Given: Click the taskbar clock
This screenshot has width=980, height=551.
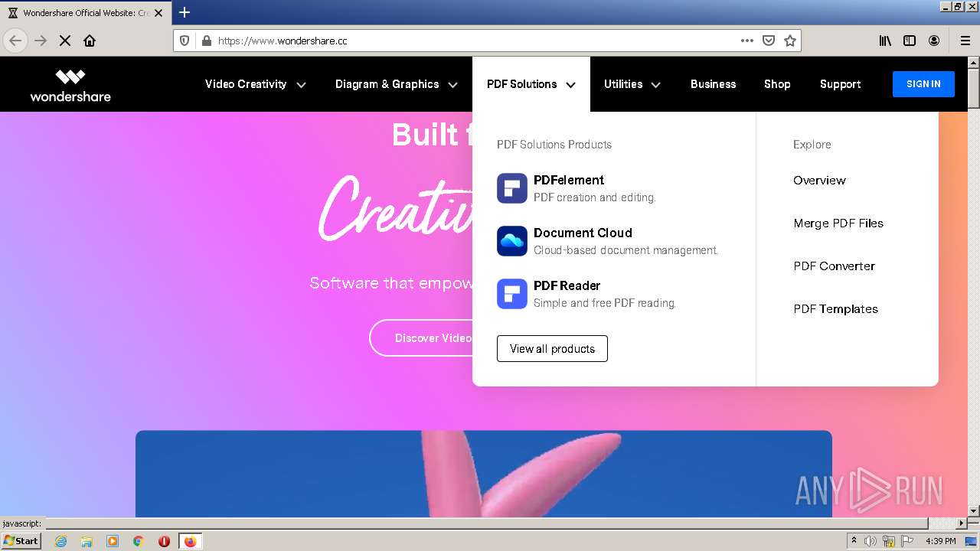Looking at the screenshot, I should tap(940, 541).
